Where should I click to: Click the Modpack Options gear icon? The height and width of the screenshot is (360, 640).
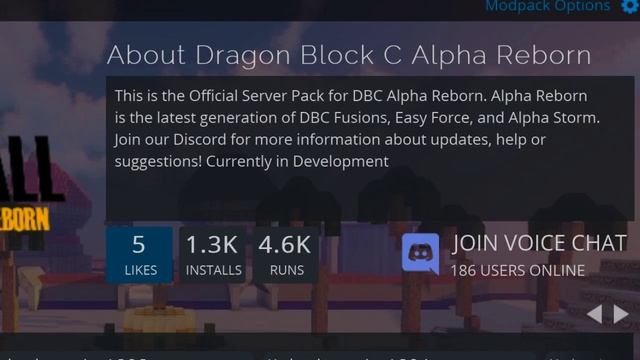[x=630, y=6]
